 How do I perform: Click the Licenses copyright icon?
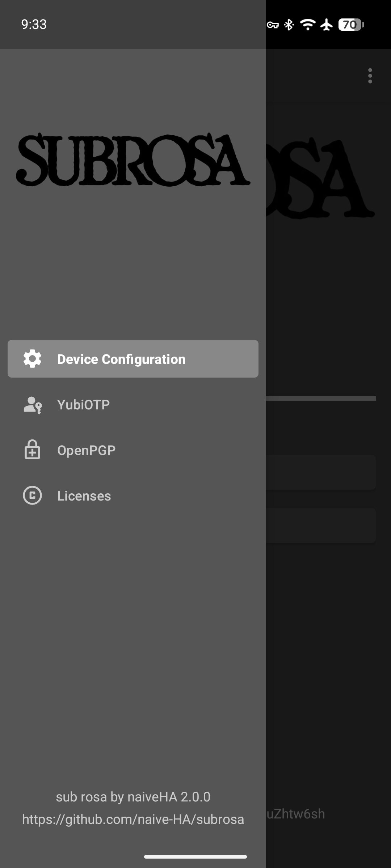coord(32,495)
